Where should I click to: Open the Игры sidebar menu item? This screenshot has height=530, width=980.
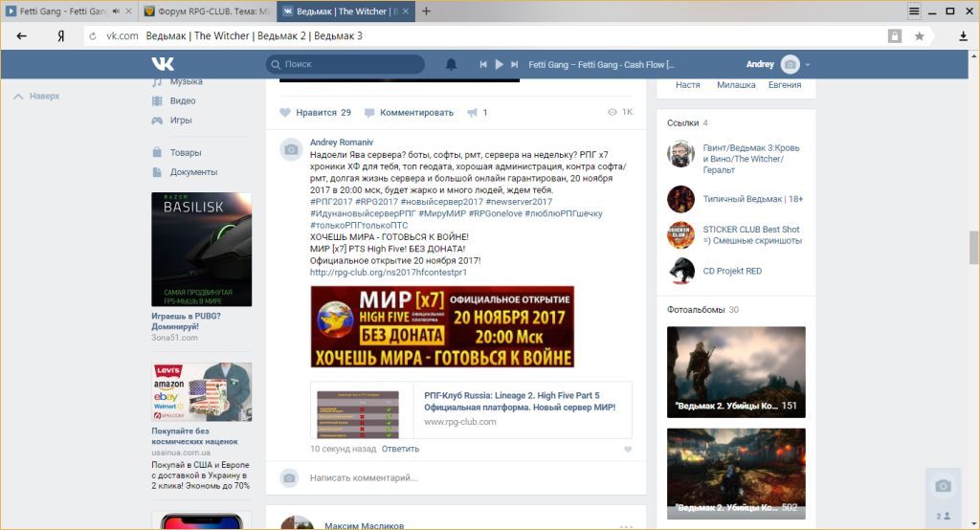click(181, 121)
